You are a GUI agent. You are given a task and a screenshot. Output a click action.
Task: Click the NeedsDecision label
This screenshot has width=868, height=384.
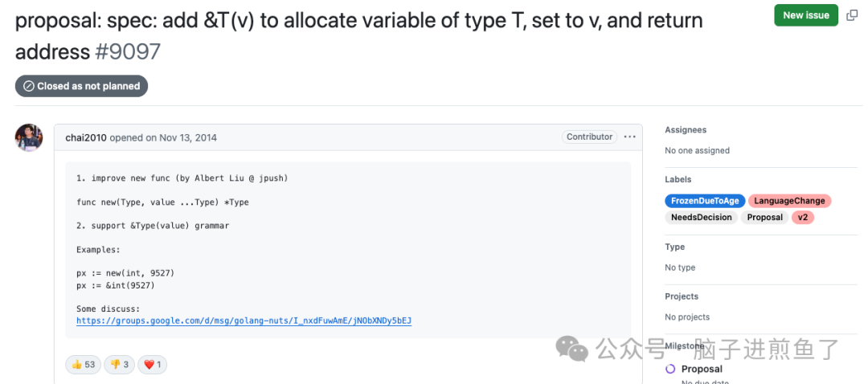(x=701, y=217)
